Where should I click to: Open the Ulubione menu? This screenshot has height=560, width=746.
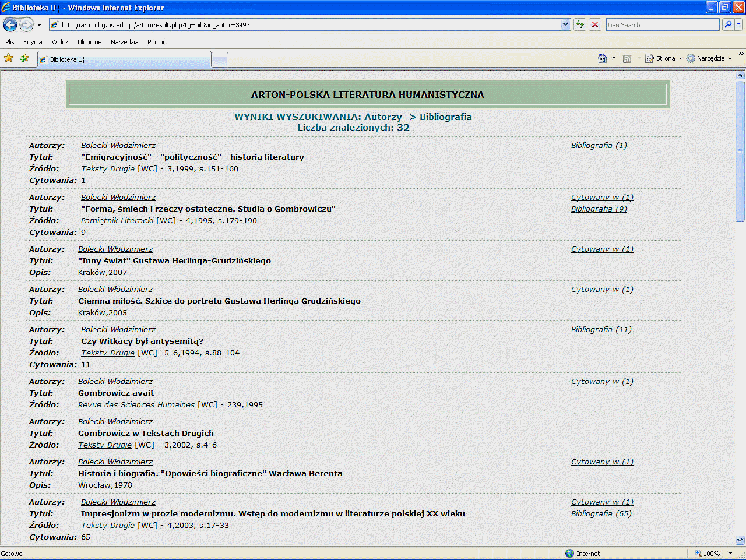pos(89,42)
